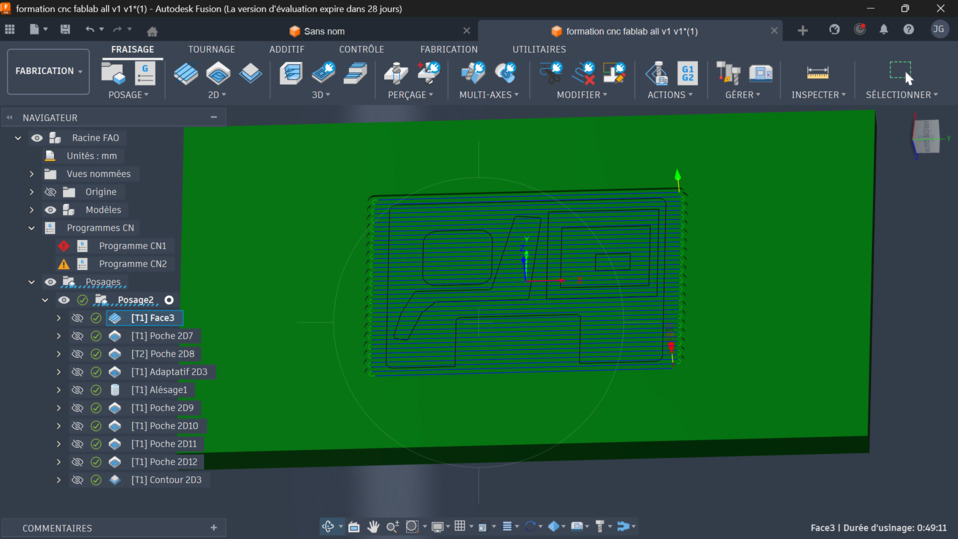Toggle visibility of Origine folder
This screenshot has height=539, width=958.
pyautogui.click(x=50, y=192)
